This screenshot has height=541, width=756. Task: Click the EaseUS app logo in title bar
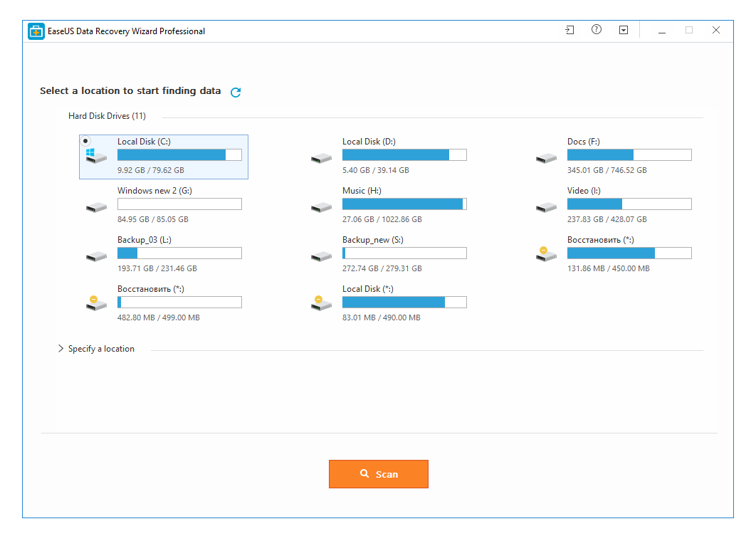point(36,31)
